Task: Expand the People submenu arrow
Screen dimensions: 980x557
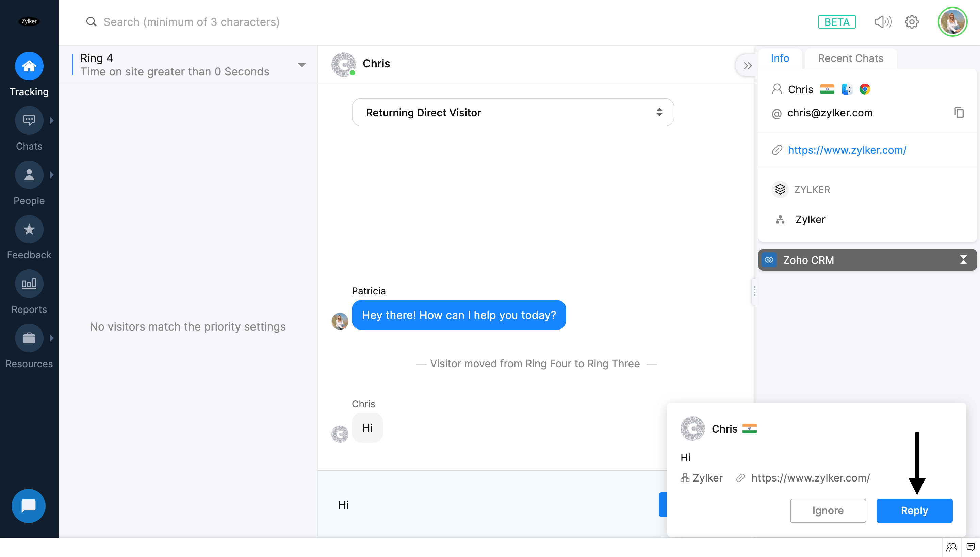Action: 52,175
